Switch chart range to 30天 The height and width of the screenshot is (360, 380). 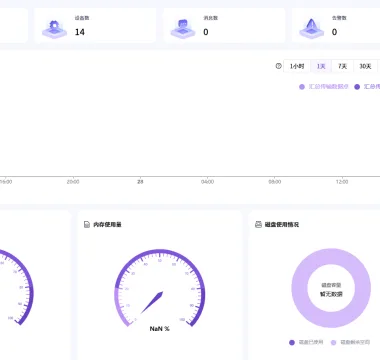(365, 66)
